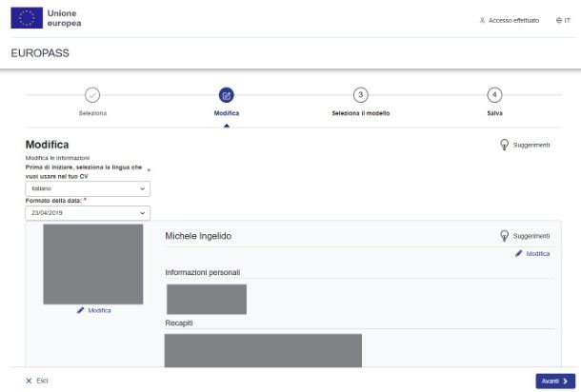
Task: Click the Esci link
Action: click(42, 381)
